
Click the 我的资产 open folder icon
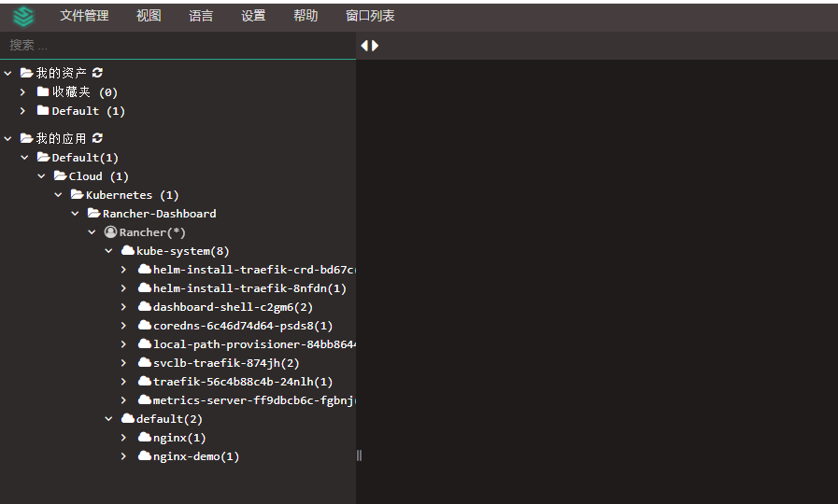pos(27,72)
